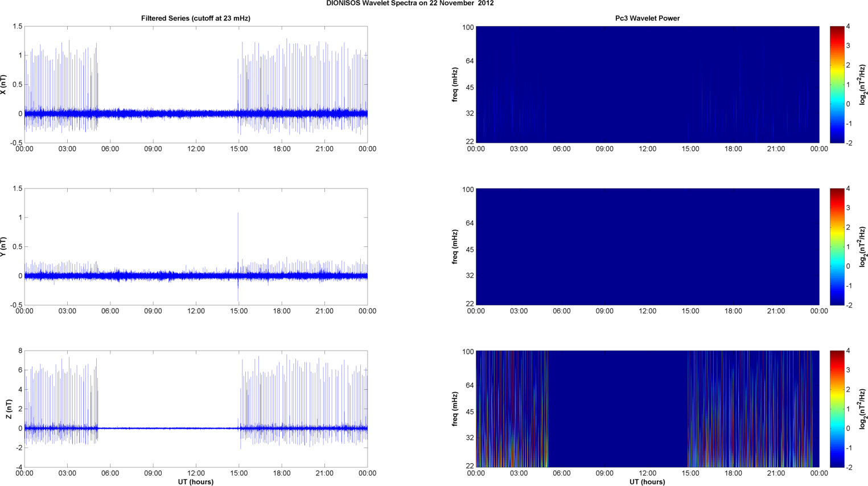
Task: Click the X (nT) axis label
Action: 4,84
